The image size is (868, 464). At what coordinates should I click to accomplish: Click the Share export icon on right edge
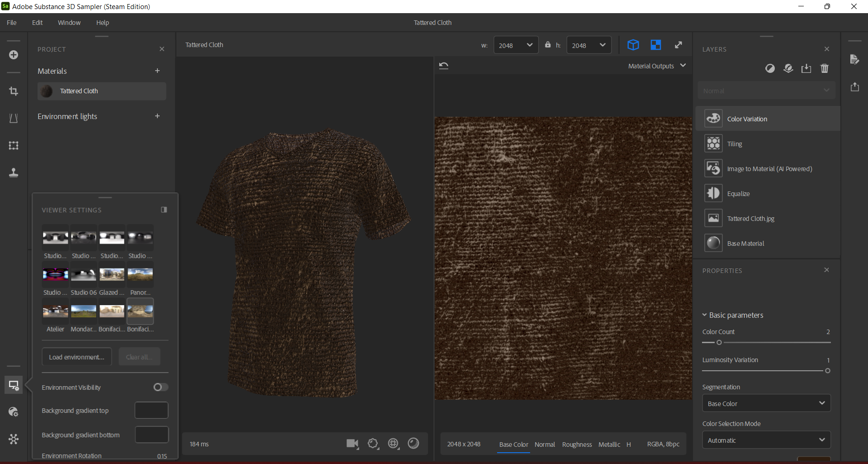854,86
